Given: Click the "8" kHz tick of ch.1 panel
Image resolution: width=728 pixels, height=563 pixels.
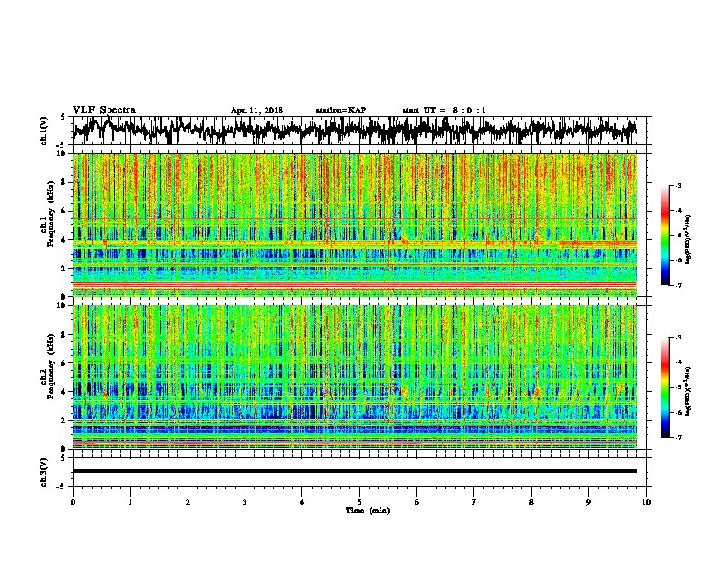Looking at the screenshot, I should click(x=63, y=182).
